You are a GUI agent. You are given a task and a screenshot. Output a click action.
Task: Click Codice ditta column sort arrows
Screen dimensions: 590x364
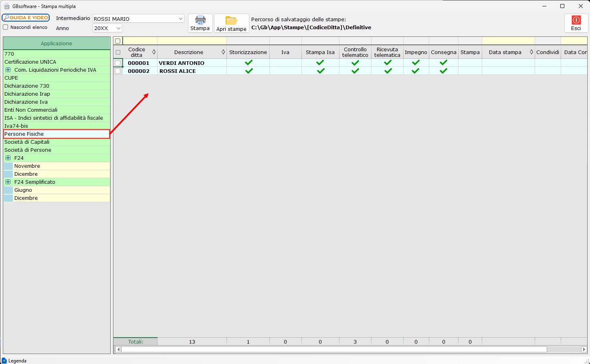click(x=154, y=52)
